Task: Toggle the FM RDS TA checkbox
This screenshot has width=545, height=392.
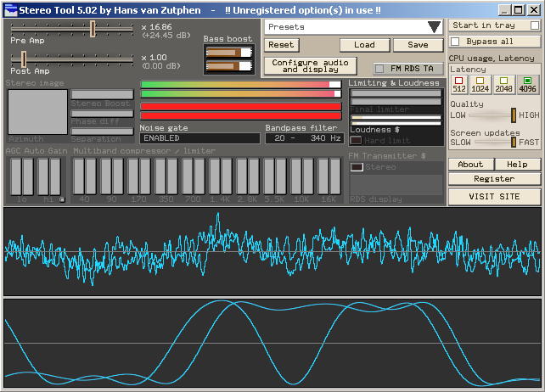Action: click(379, 69)
